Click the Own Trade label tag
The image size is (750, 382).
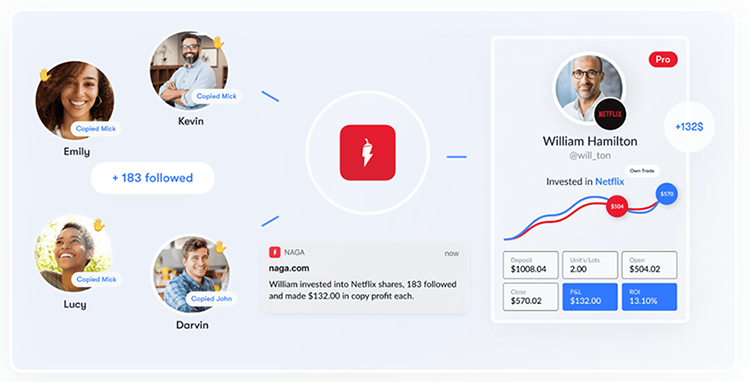(642, 171)
